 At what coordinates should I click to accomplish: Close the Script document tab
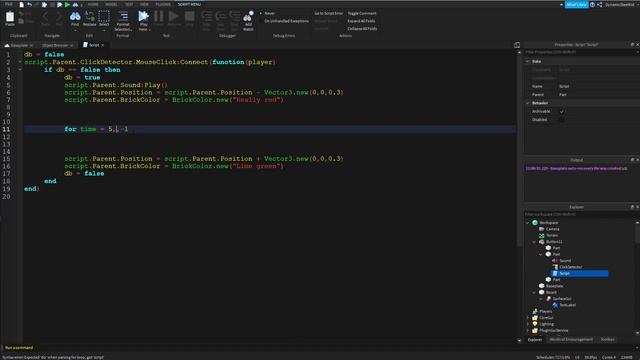[x=103, y=45]
